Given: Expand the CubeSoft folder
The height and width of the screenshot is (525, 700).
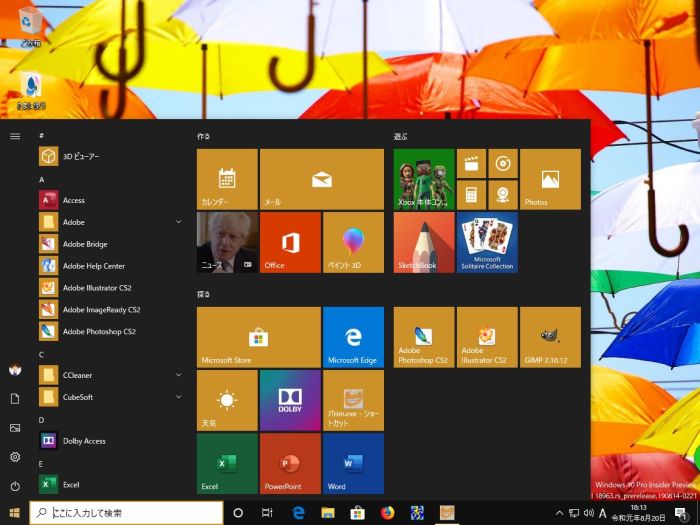Looking at the screenshot, I should pos(178,397).
